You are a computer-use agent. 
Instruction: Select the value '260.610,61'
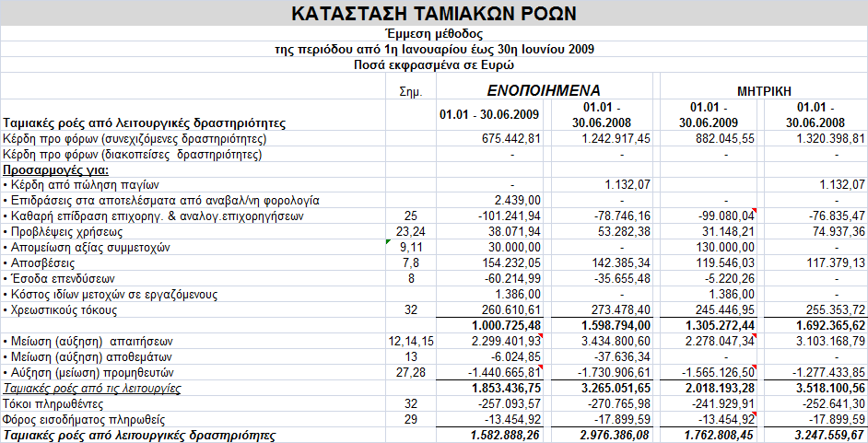[x=511, y=309]
